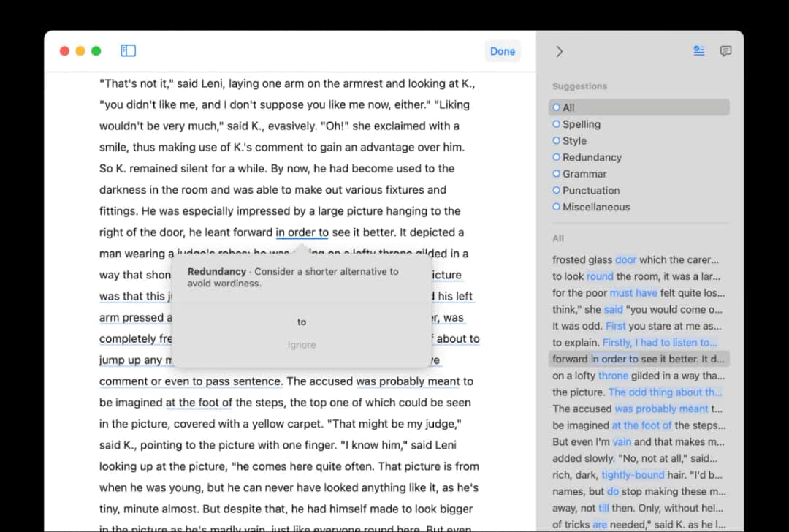Filter suggestions by Grammar
The height and width of the screenshot is (532, 789).
coord(584,174)
